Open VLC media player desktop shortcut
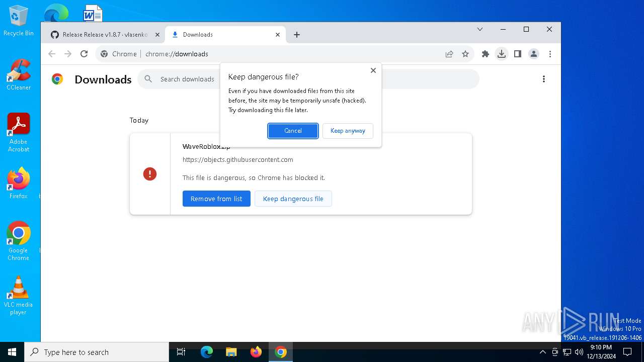This screenshot has width=644, height=362. click(x=18, y=296)
